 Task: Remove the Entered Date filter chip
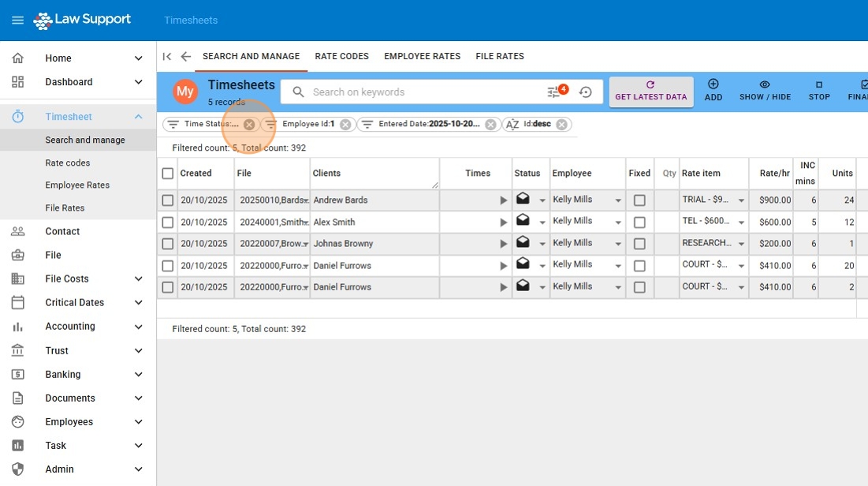(x=490, y=125)
